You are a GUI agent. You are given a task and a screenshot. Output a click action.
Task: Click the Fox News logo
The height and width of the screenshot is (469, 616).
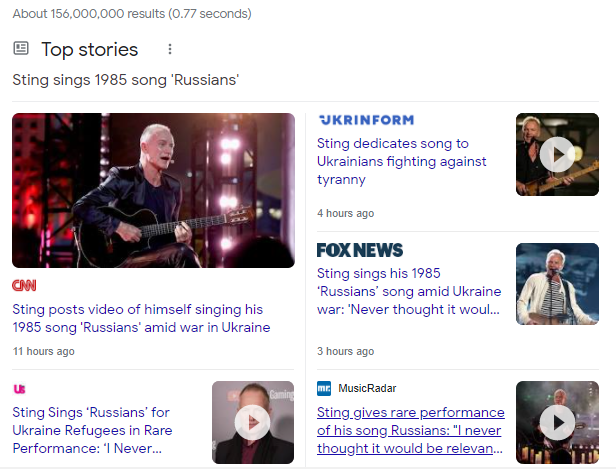pyautogui.click(x=360, y=250)
